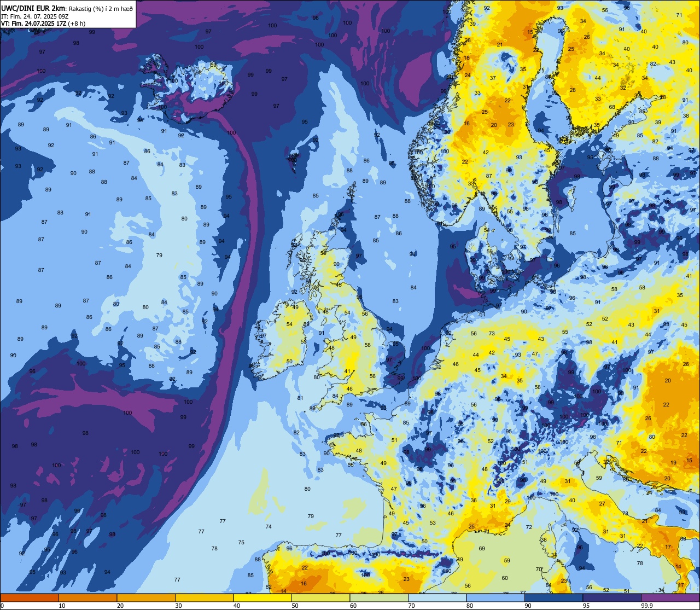Pick the 60–70% yellow-green legend swatch
The image size is (700, 610).
379,597
